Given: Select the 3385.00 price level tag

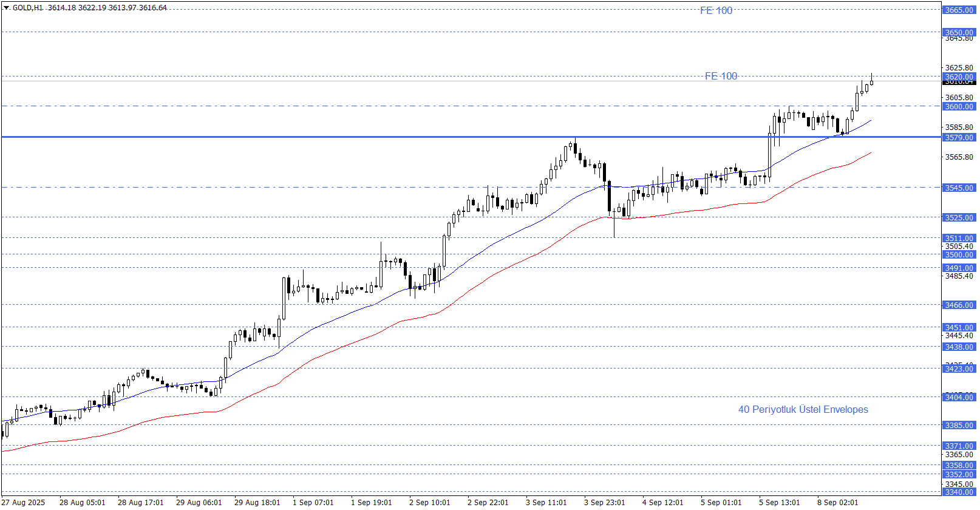Looking at the screenshot, I should pyautogui.click(x=959, y=425).
